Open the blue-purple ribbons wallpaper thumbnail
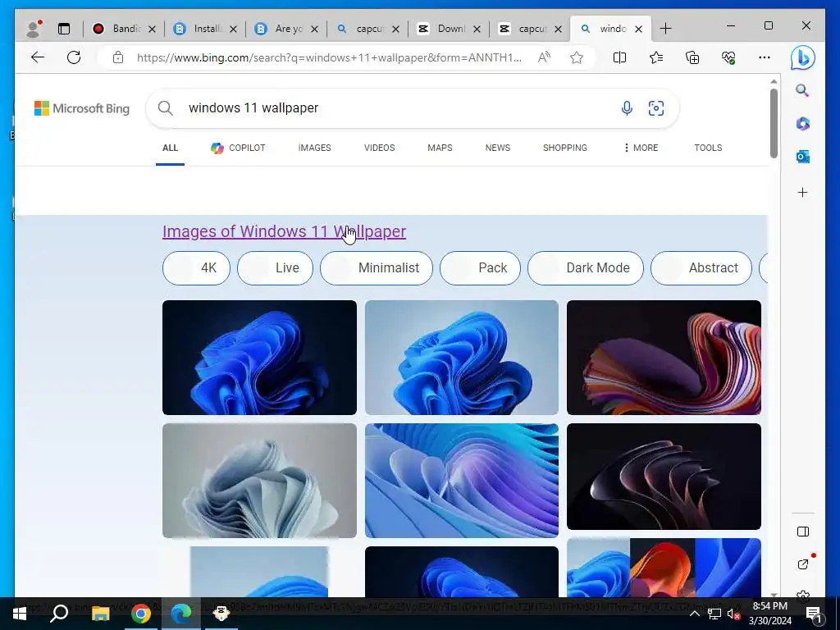Viewport: 840px width, 630px height. [461, 481]
